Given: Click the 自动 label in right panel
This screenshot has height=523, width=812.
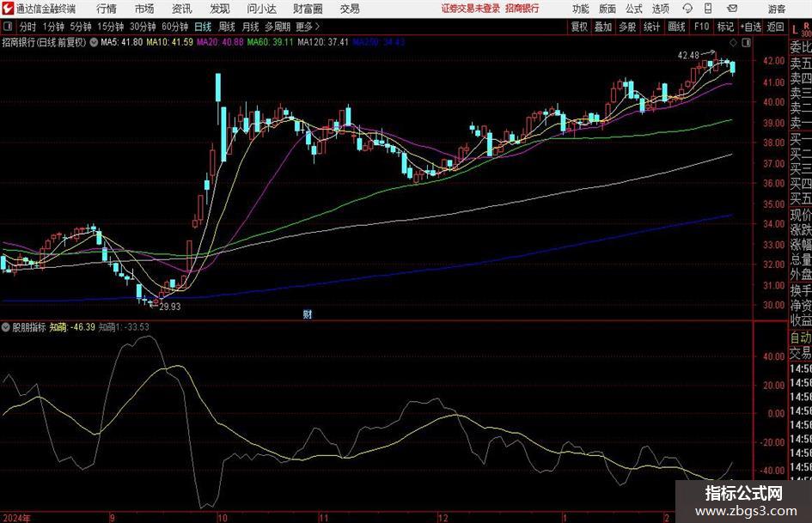Looking at the screenshot, I should pos(801,338).
